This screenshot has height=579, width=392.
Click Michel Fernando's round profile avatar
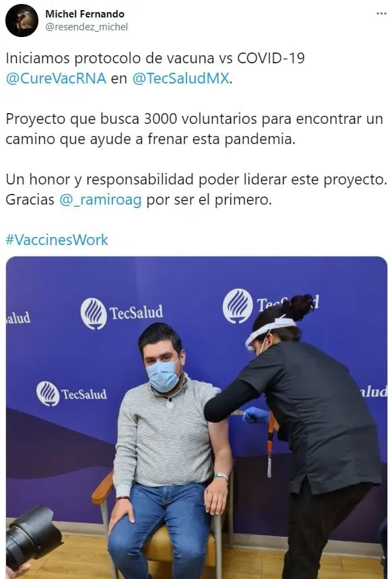[x=22, y=20]
